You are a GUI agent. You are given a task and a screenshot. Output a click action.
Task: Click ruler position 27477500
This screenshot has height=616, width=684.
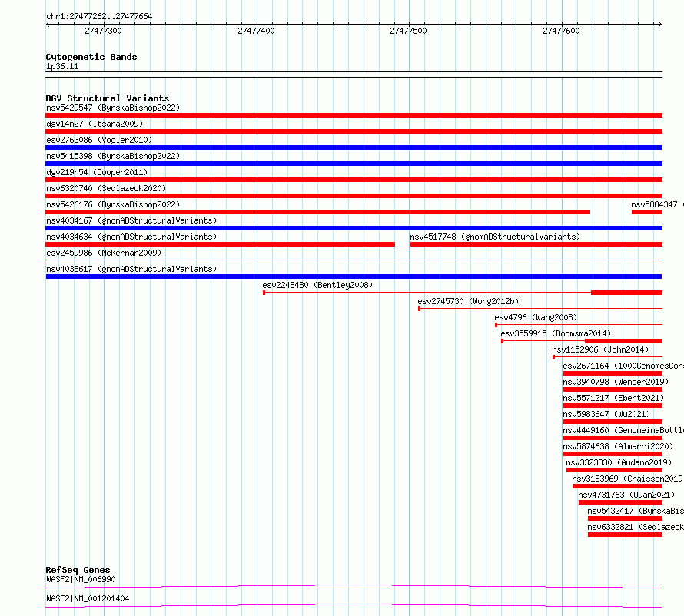click(x=408, y=31)
